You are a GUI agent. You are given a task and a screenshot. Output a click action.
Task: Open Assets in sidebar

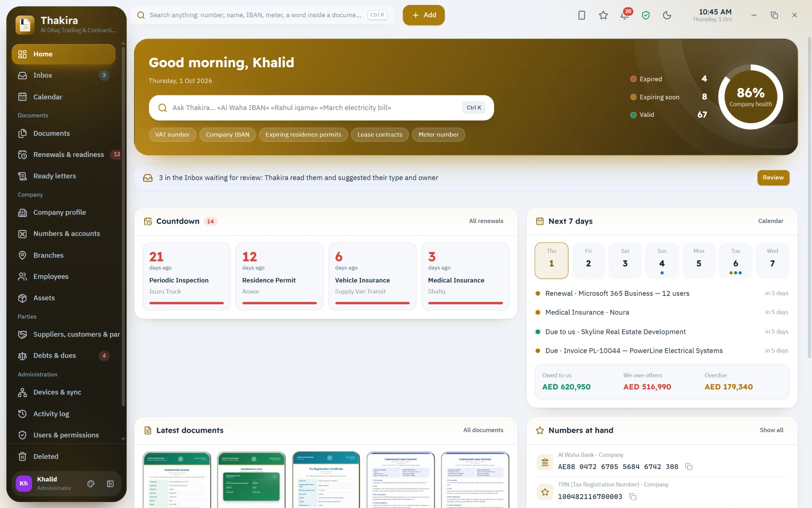coord(63,298)
